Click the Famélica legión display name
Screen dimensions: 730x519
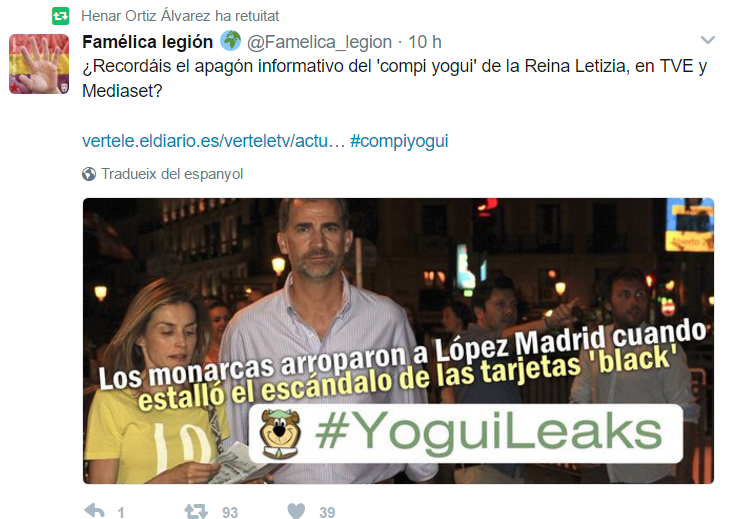(148, 42)
